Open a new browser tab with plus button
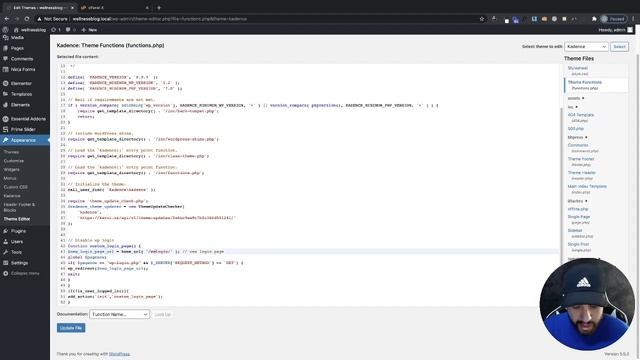The width and height of the screenshot is (640, 360). (159, 7)
